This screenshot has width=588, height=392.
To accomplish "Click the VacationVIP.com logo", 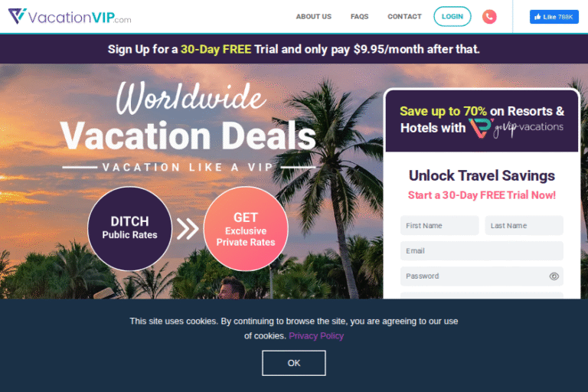I will click(70, 17).
